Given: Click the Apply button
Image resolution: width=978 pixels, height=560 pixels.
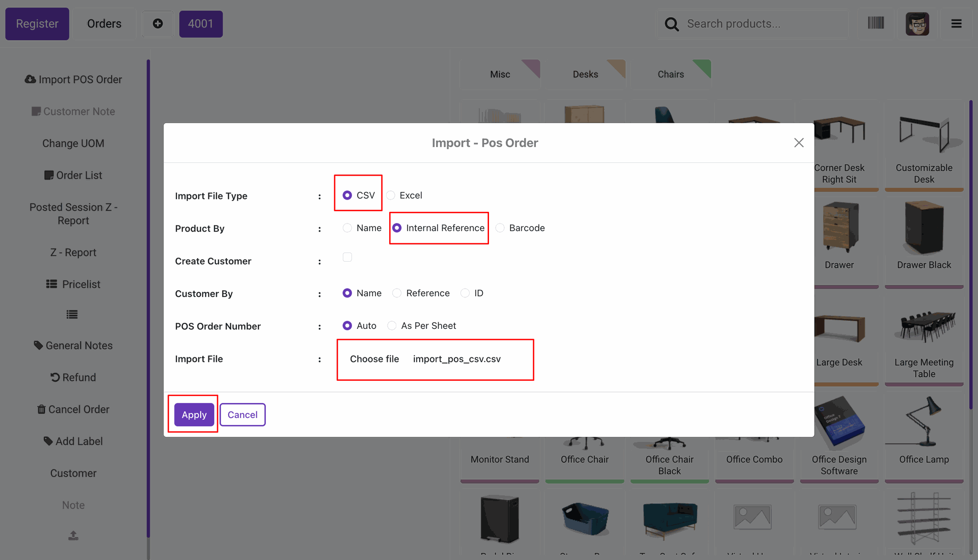Looking at the screenshot, I should coord(194,414).
